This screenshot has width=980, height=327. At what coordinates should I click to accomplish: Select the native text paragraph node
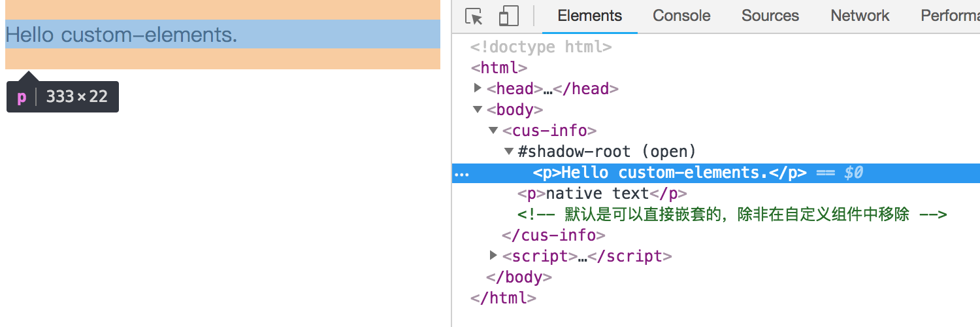coord(602,194)
